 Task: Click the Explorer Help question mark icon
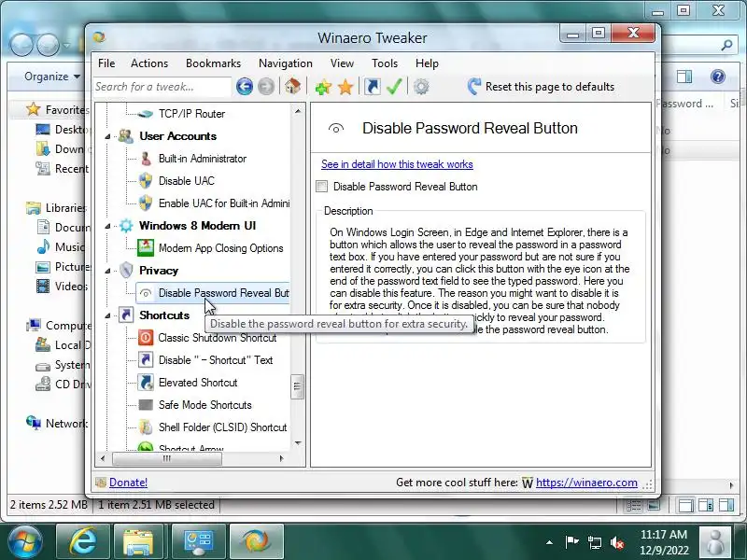(717, 77)
